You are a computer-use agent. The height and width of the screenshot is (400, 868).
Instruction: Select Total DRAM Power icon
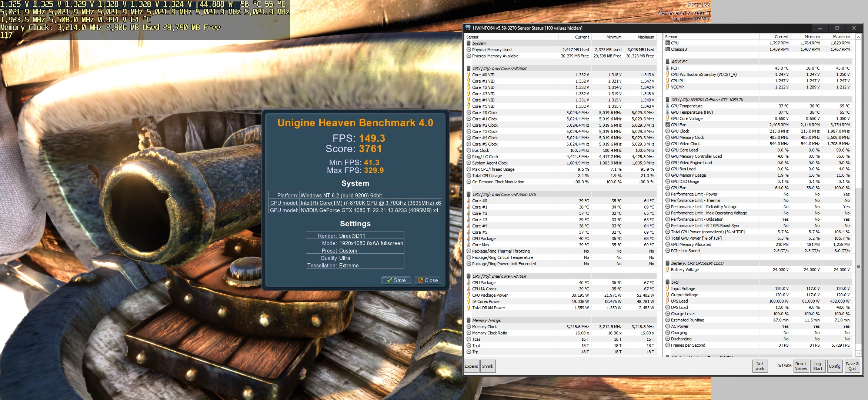coord(469,308)
